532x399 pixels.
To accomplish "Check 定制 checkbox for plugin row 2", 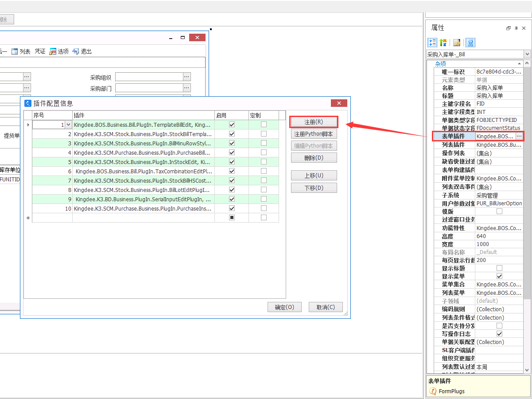I will tap(264, 134).
